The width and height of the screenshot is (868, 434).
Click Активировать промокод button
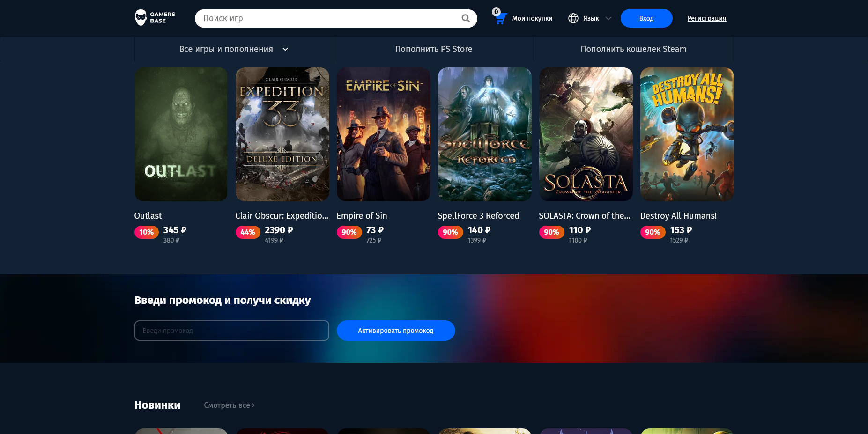pos(396,331)
